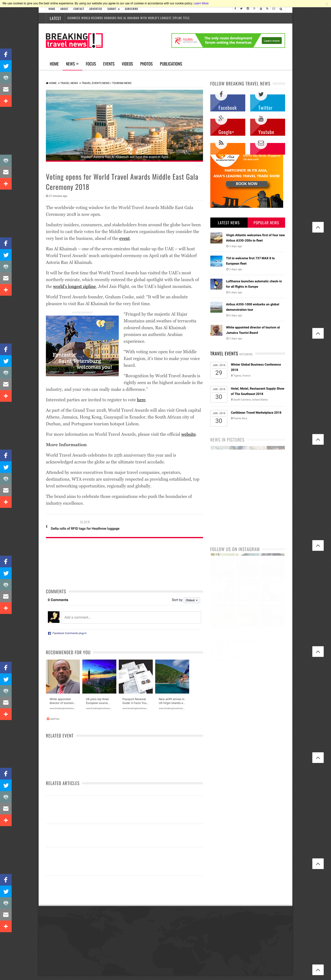
Task: Open TUI 737 MAX 8 article
Action: pyautogui.click(x=250, y=261)
